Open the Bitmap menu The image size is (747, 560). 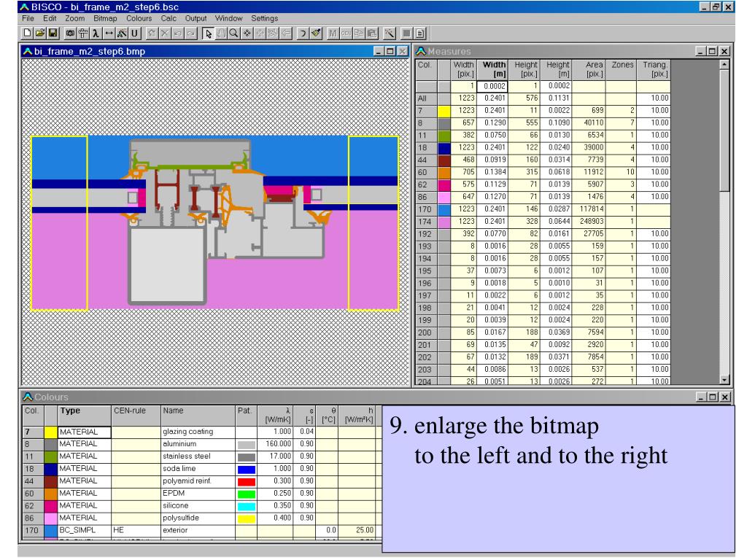point(105,18)
